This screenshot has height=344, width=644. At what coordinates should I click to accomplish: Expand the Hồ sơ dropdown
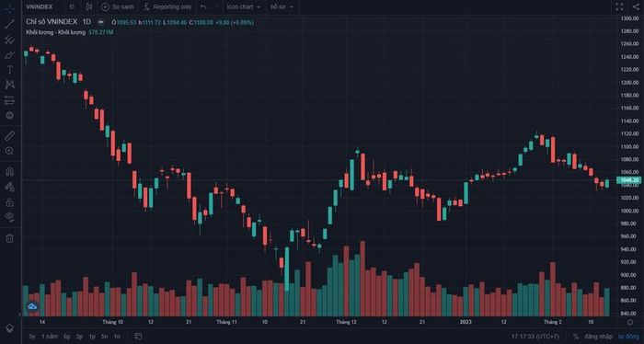coord(282,7)
